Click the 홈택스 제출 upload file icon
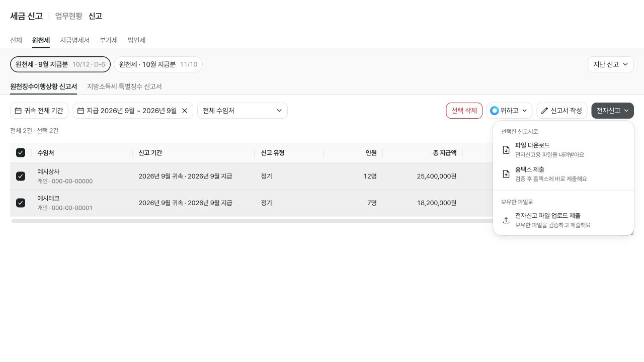 click(506, 174)
